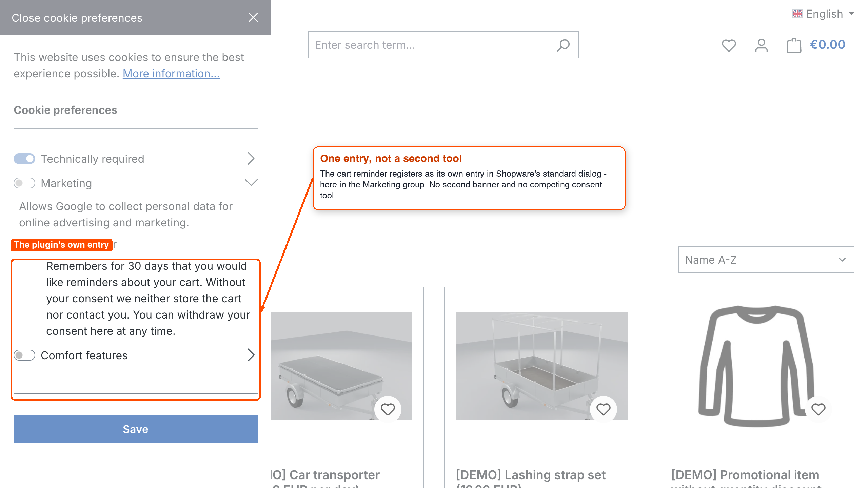Click the Comfort features label text
868x488 pixels.
pos(84,355)
